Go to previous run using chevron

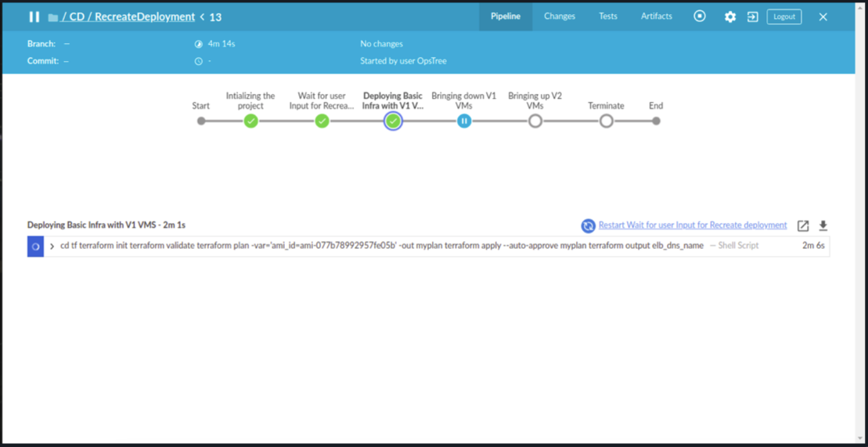pos(202,16)
